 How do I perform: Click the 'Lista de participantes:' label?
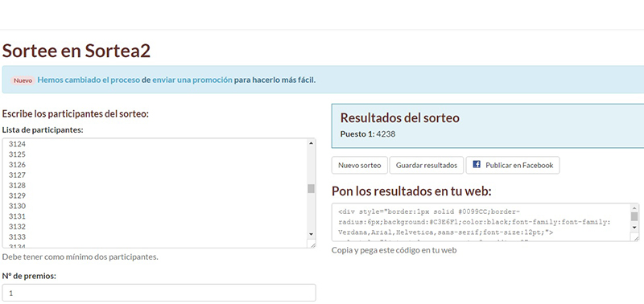coord(43,130)
